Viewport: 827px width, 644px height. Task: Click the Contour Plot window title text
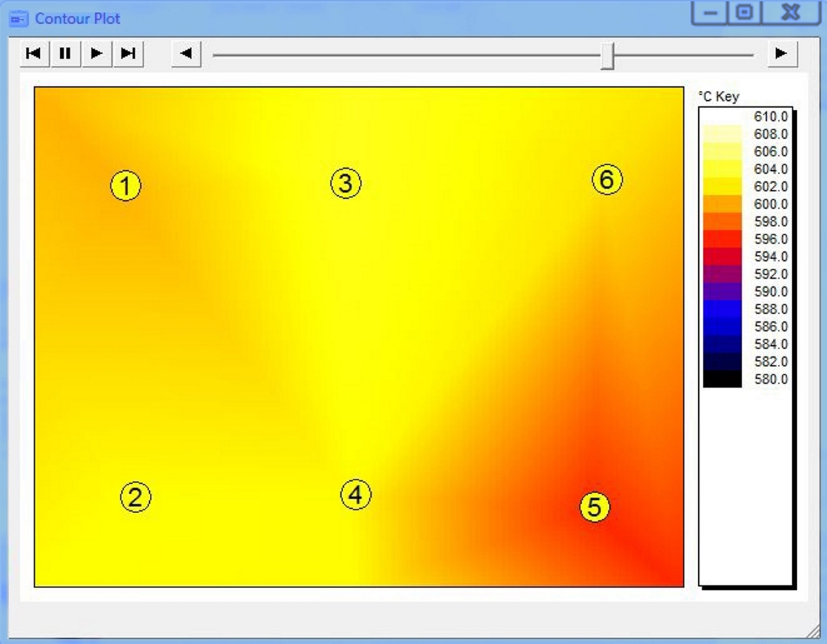pyautogui.click(x=79, y=18)
